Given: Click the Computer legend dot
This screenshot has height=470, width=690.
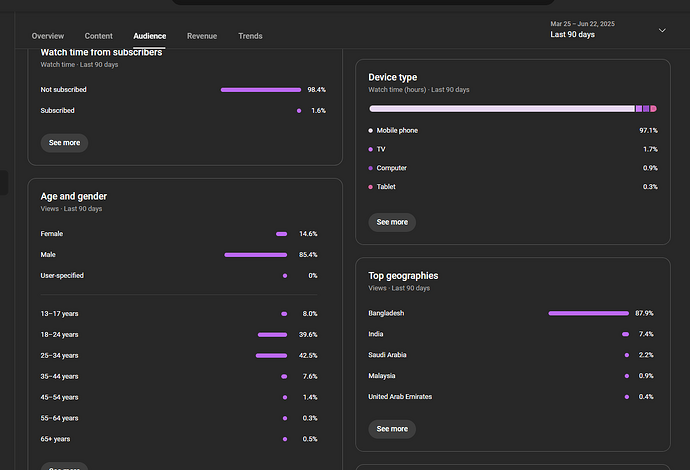Looking at the screenshot, I should tap(371, 168).
